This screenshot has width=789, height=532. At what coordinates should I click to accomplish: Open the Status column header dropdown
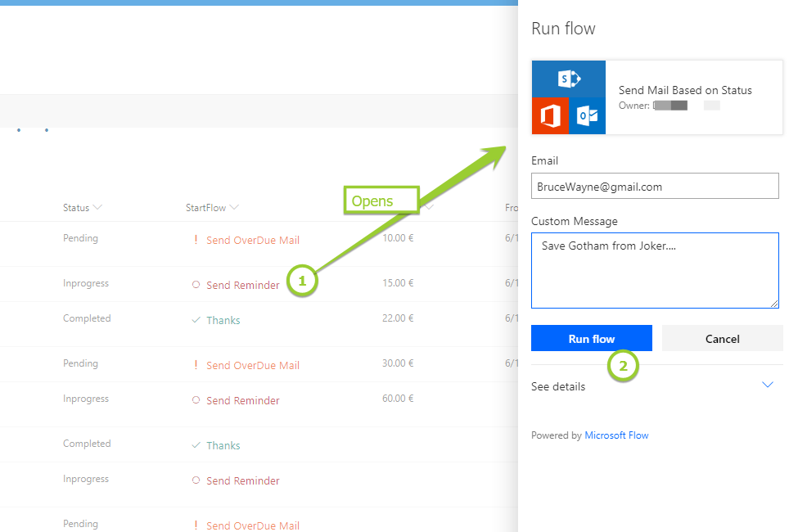98,208
